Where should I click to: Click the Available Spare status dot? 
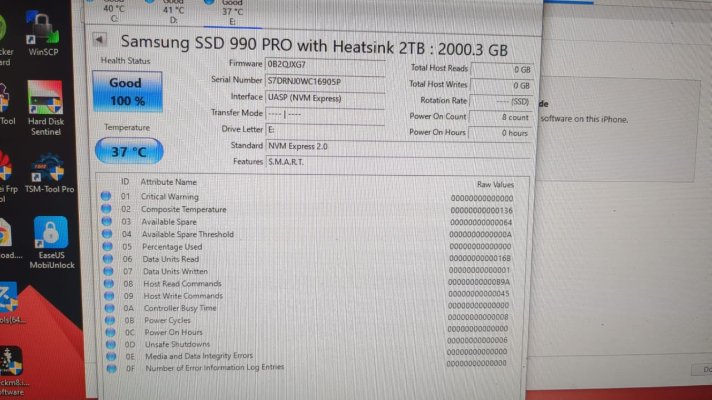pyautogui.click(x=107, y=221)
